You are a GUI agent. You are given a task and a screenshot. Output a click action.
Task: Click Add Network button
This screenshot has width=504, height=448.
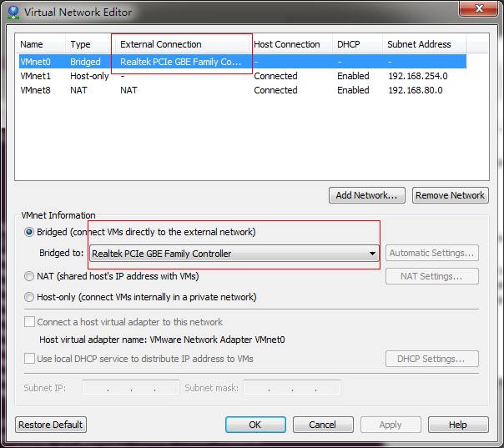coord(367,195)
